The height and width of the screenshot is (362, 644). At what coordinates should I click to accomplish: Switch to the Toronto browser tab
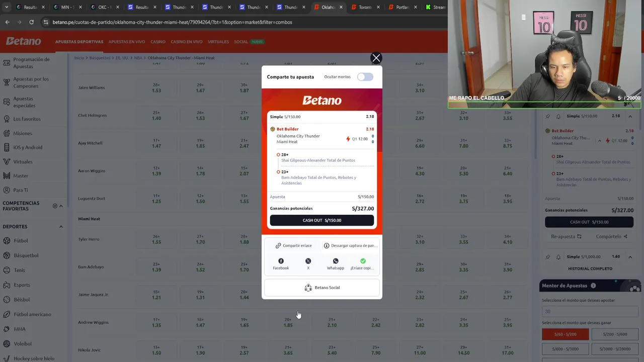click(365, 7)
